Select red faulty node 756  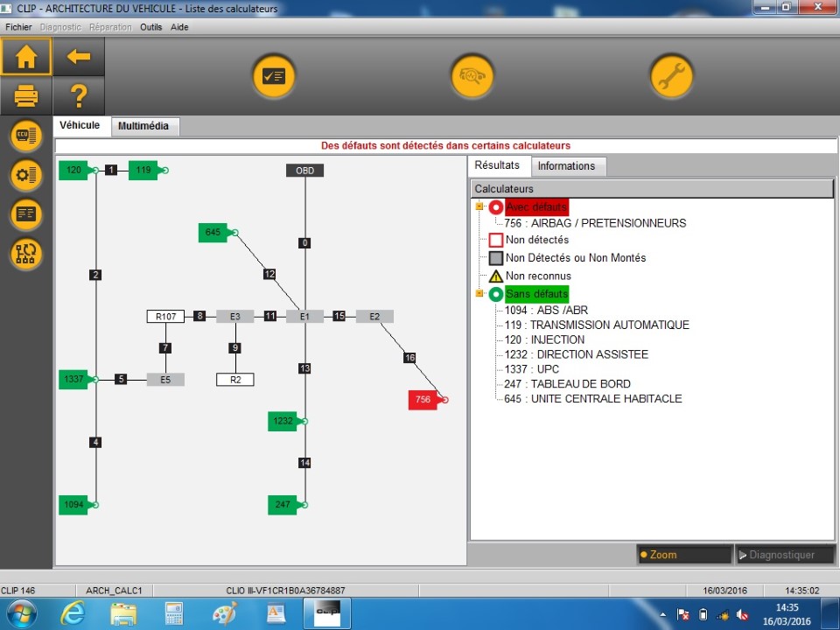(x=423, y=400)
